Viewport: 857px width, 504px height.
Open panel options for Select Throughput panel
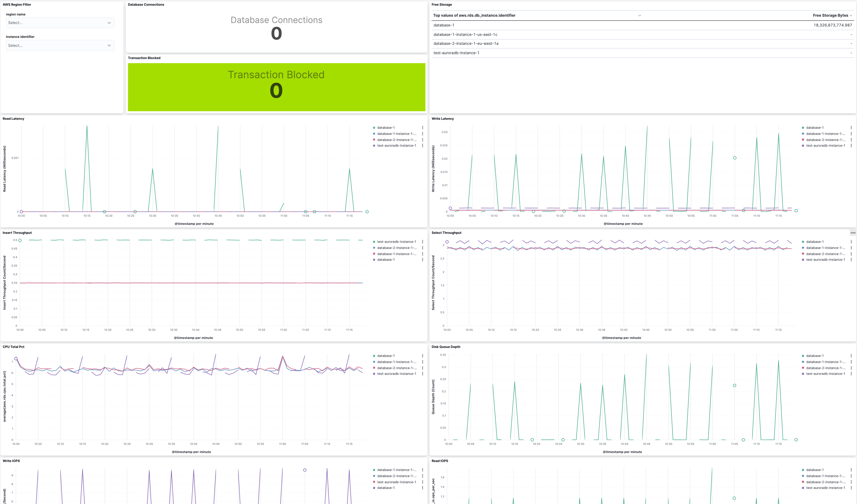(x=853, y=233)
